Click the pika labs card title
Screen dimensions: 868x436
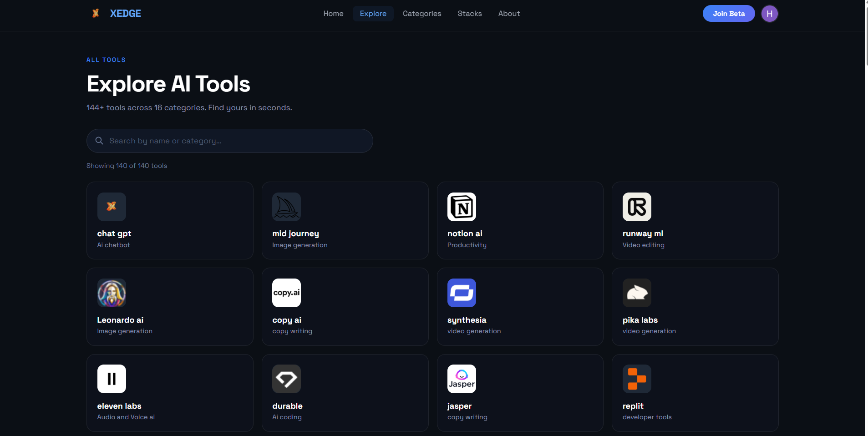640,320
